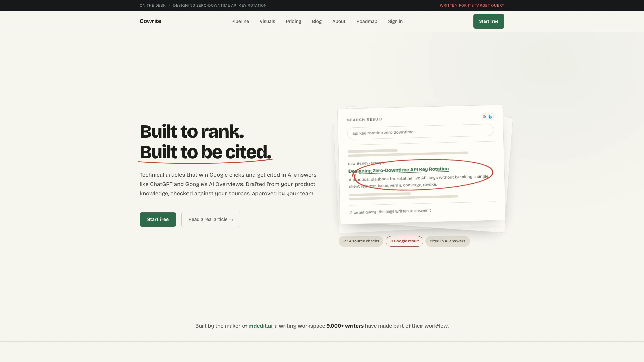Select the Google result chip
Viewport: 644px width, 362px height.
tap(404, 241)
